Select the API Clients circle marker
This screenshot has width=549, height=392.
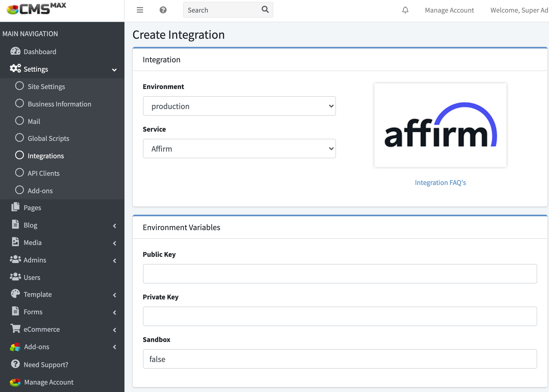click(20, 173)
